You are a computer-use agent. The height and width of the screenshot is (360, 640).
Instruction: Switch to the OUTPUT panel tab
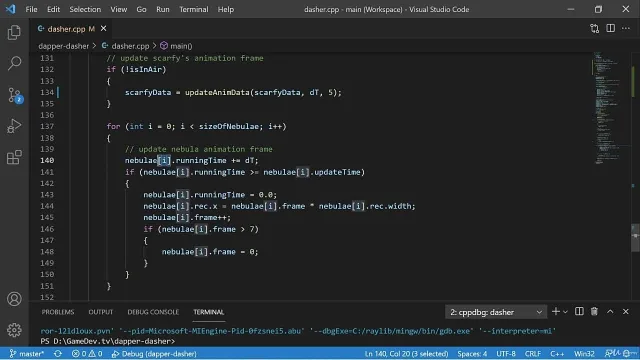tap(101, 312)
